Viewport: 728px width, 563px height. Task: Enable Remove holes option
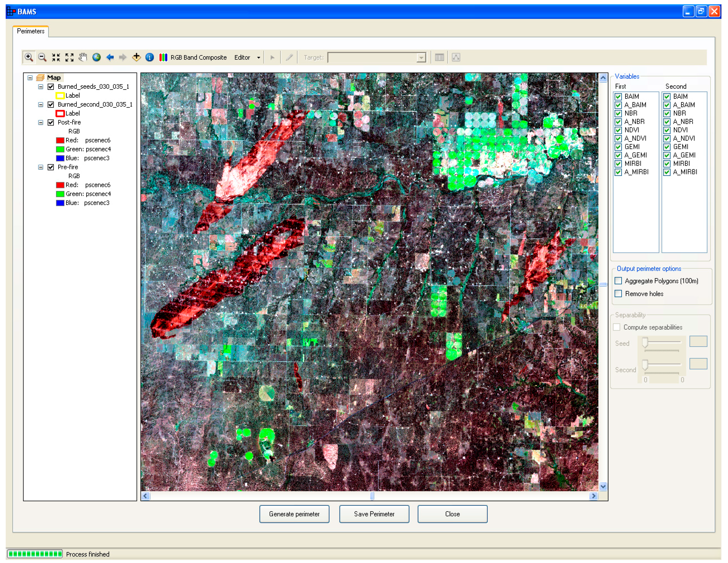tap(618, 294)
